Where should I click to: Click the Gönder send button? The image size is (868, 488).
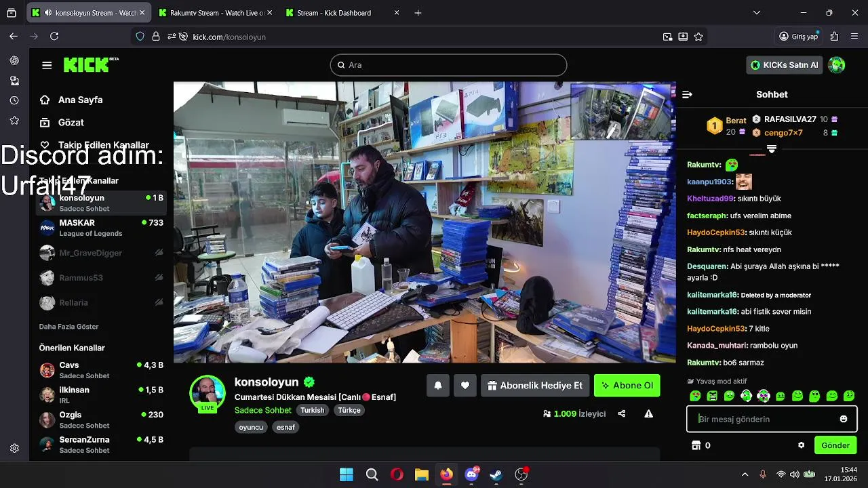(835, 445)
